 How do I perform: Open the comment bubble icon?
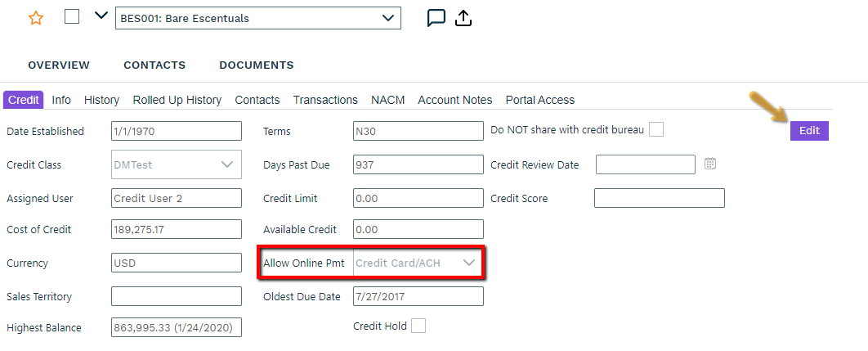click(436, 18)
